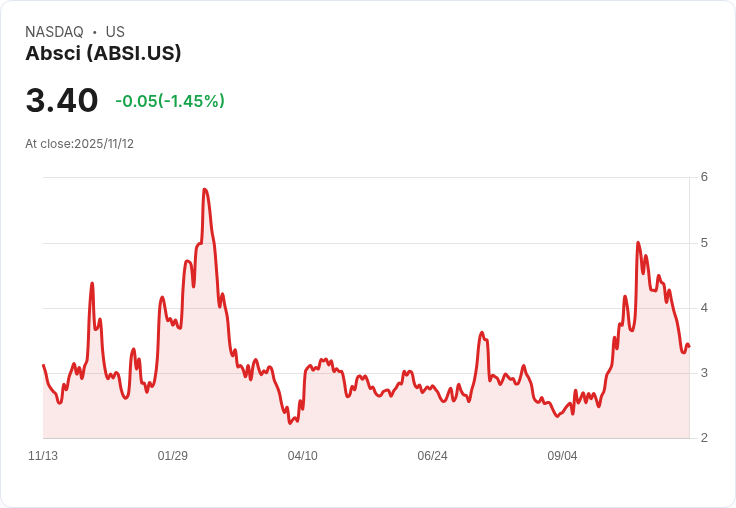This screenshot has width=736, height=508.
Task: Click the end of the red price line
Action: (688, 346)
